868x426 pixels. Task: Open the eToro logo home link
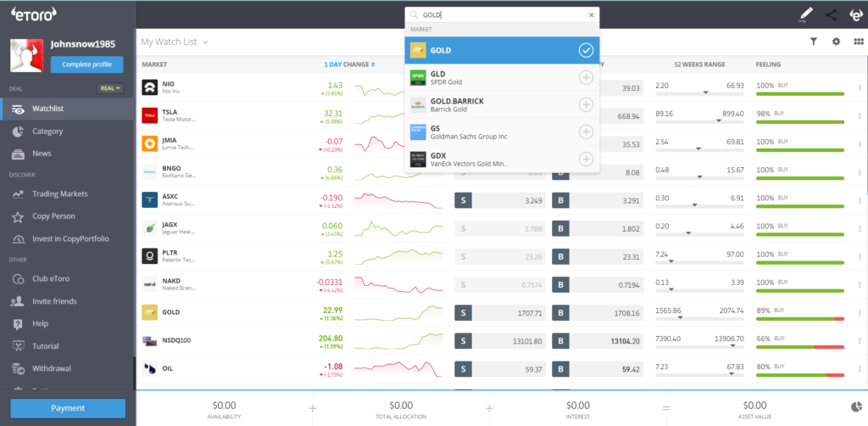point(34,15)
